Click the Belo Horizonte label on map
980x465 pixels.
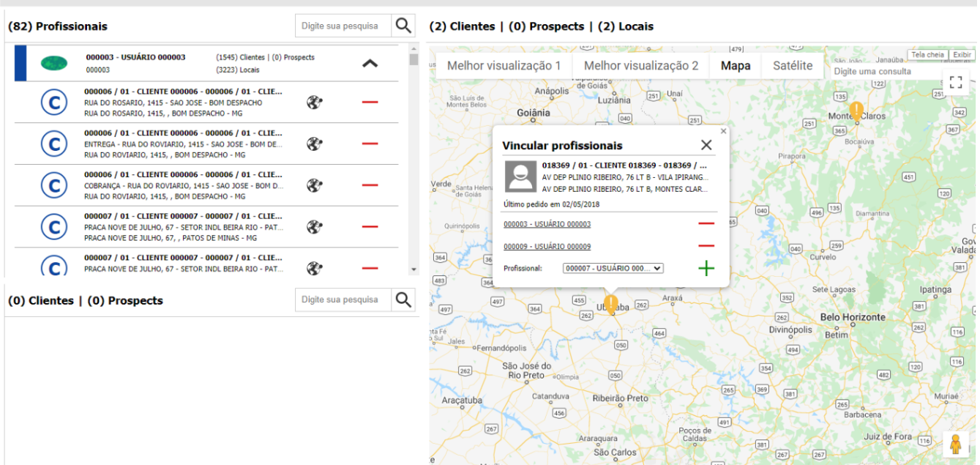[x=853, y=317]
